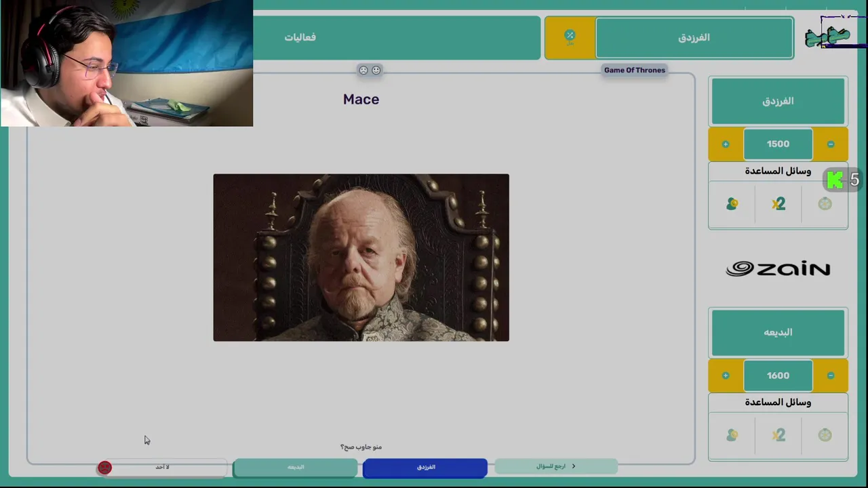Screen dimensions: 868x488
Task: Click the Zain sponsor logo
Action: point(778,269)
